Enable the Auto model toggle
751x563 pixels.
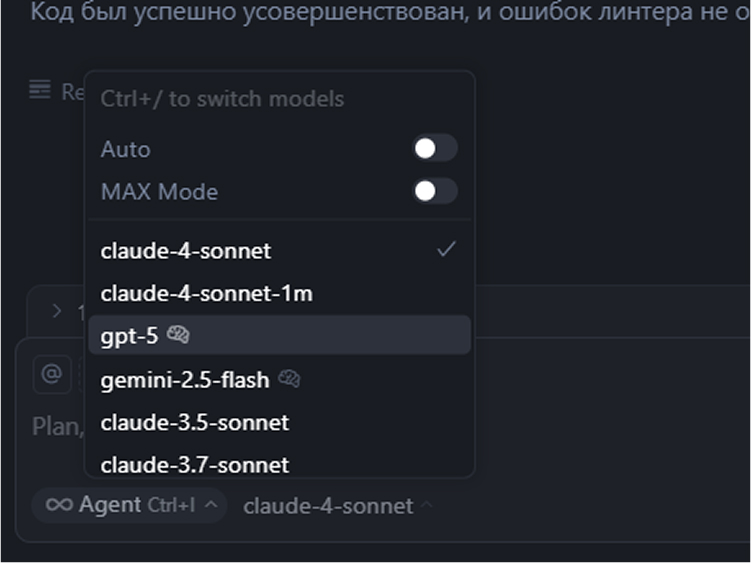click(x=435, y=149)
